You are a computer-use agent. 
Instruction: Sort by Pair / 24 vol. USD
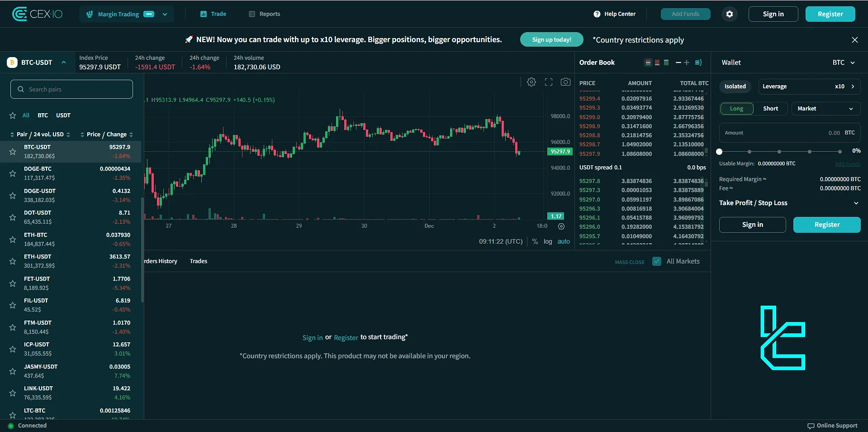40,134
